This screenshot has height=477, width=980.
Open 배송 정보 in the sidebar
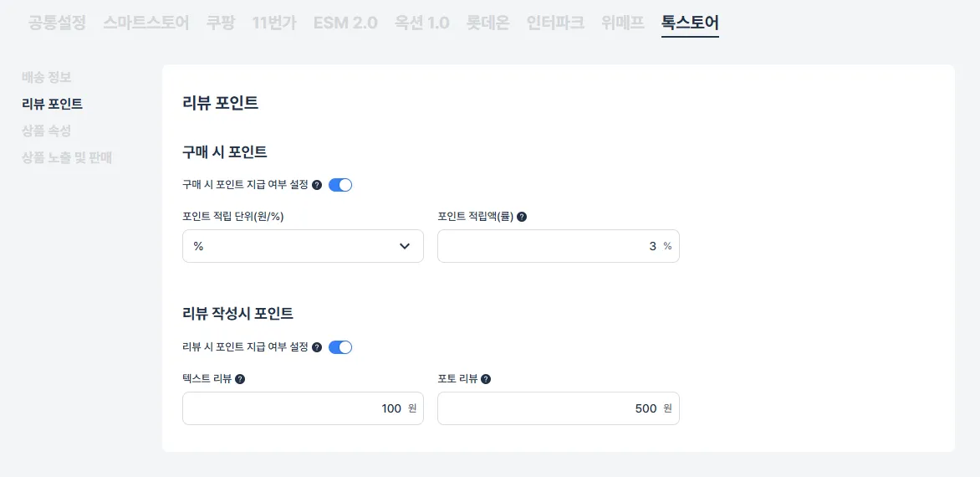(x=46, y=78)
